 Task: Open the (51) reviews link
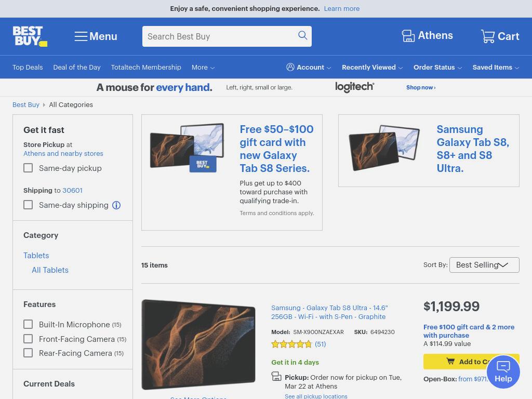[x=320, y=344]
